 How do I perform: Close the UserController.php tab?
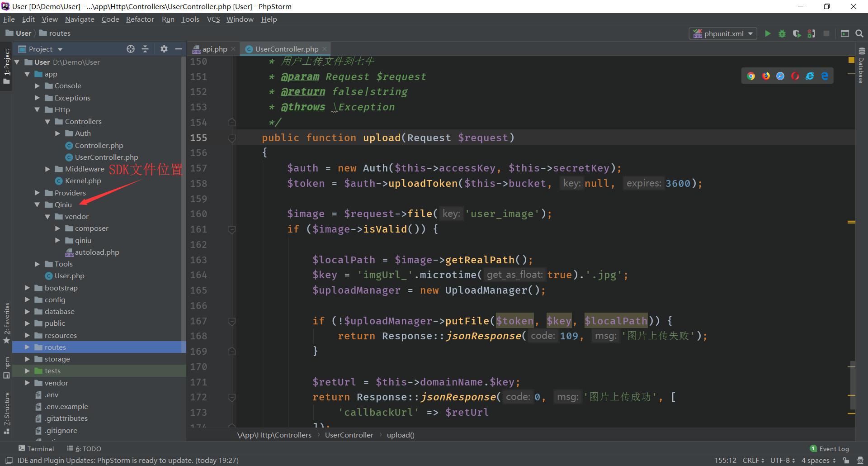point(325,49)
